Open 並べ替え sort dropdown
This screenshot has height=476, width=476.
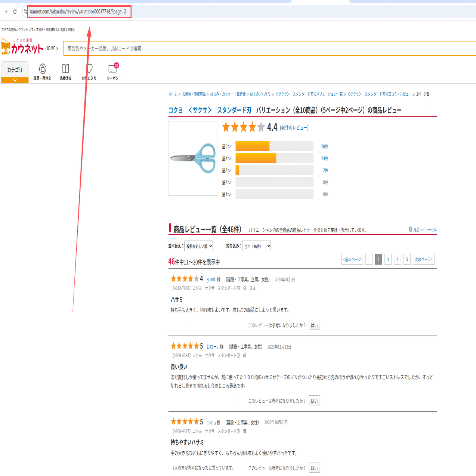199,246
